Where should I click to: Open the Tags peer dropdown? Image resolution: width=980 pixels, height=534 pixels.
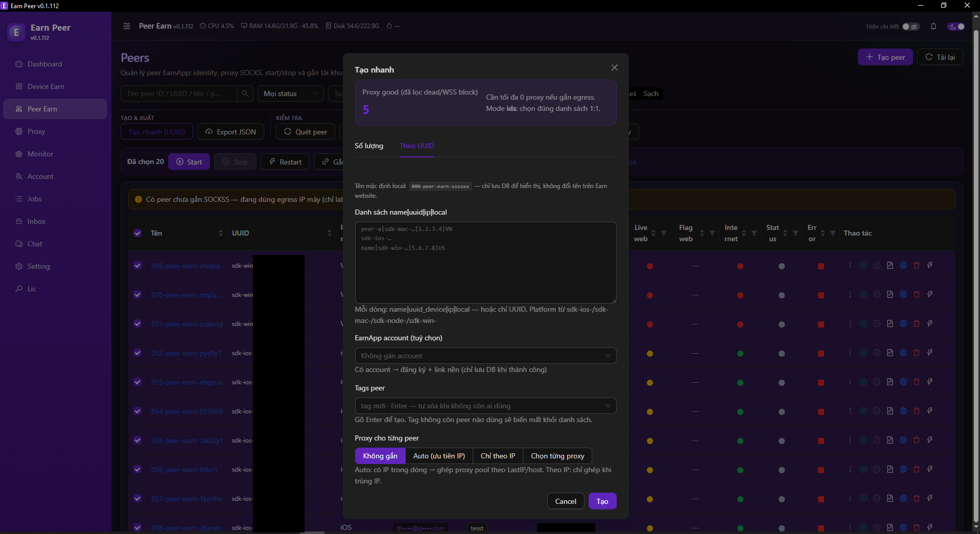point(485,406)
